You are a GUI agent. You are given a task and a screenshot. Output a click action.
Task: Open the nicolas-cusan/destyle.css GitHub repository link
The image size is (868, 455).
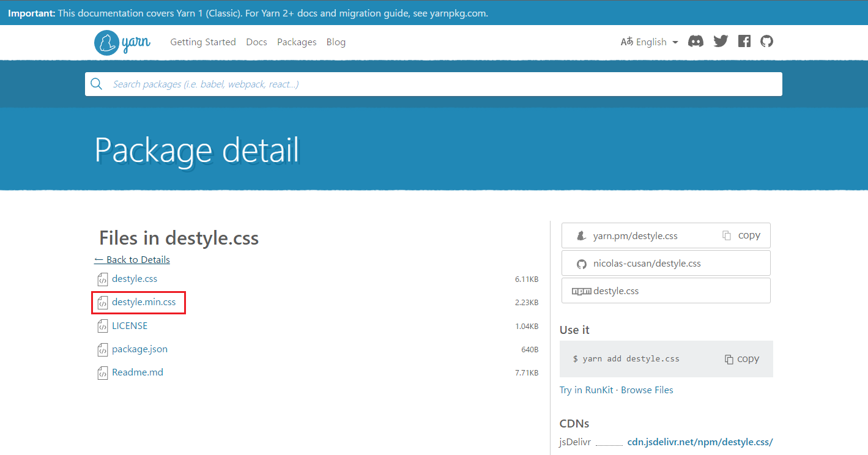pyautogui.click(x=647, y=264)
